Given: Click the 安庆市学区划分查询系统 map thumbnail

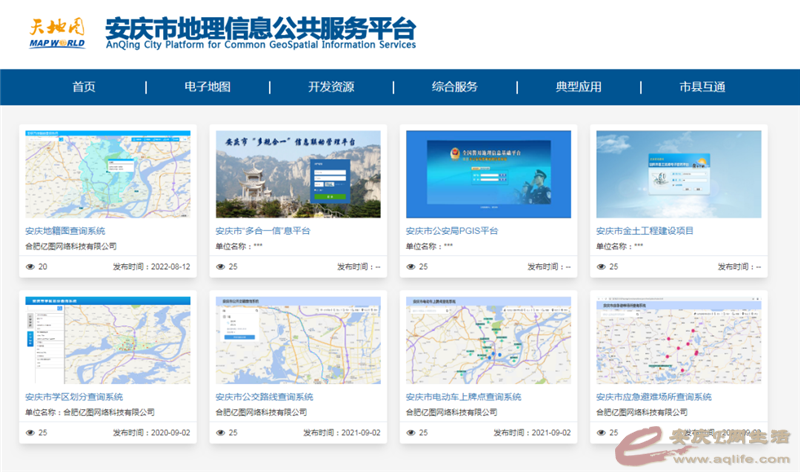Looking at the screenshot, I should [x=105, y=339].
